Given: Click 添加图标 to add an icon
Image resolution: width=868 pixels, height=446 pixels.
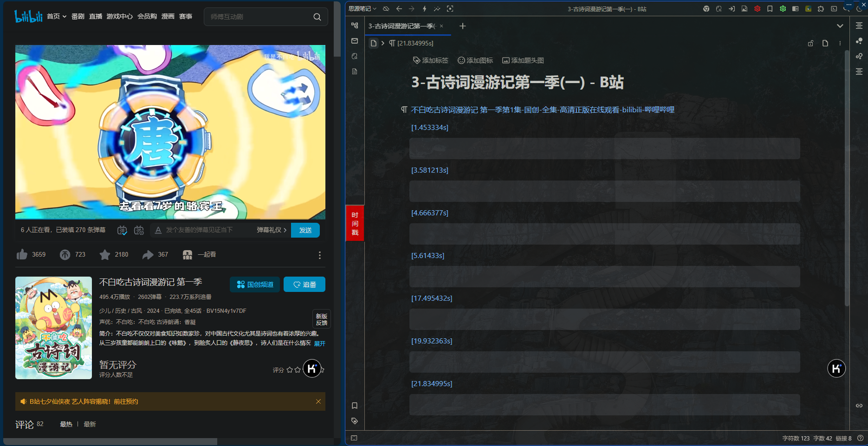Looking at the screenshot, I should click(475, 60).
